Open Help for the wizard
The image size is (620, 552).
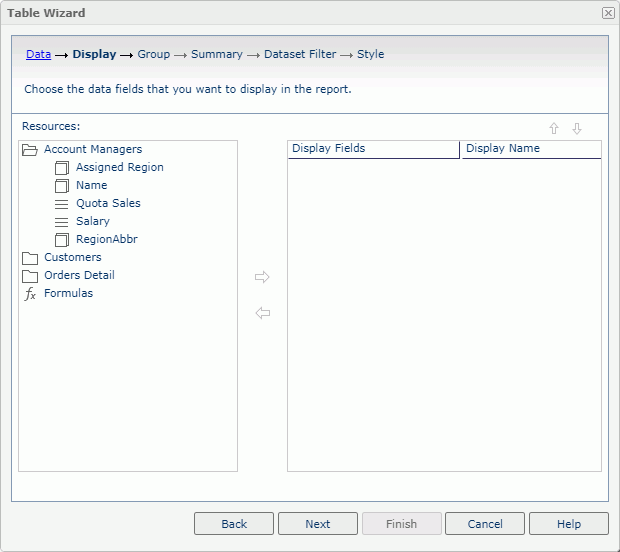[568, 524]
